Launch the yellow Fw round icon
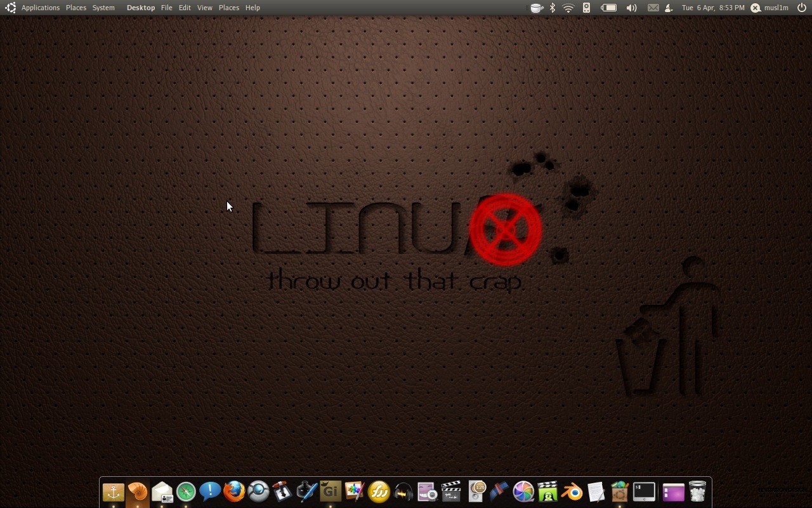Screen dimensions: 812x508 [379, 492]
